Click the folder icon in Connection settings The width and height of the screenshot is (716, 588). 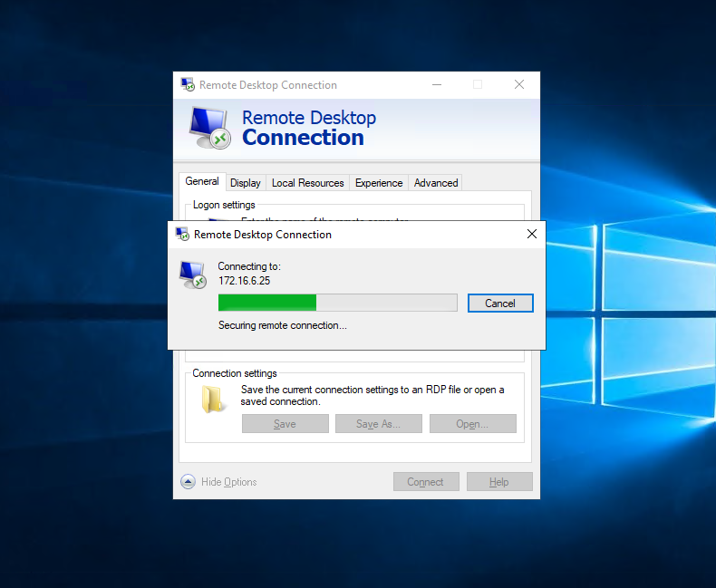[213, 400]
